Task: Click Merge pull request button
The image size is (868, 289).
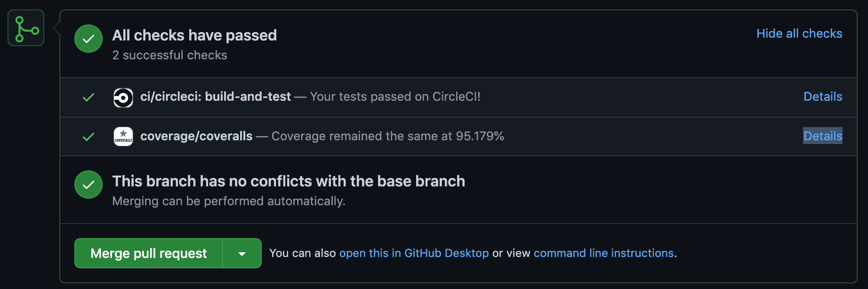Action: click(x=149, y=254)
